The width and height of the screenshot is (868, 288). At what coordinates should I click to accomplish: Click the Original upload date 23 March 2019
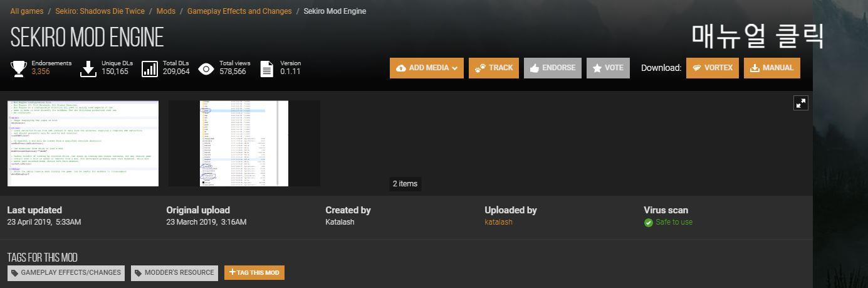coord(206,222)
